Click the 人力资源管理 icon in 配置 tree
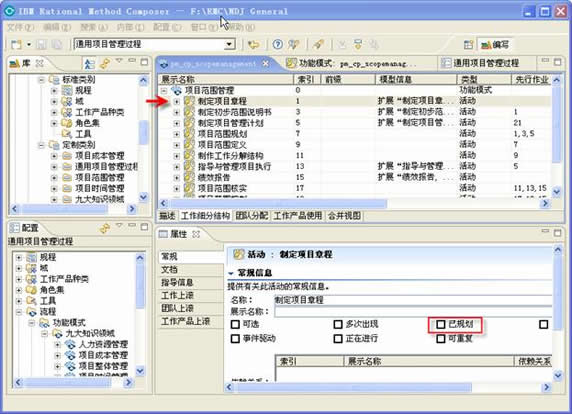The image size is (572, 414). 70,344
